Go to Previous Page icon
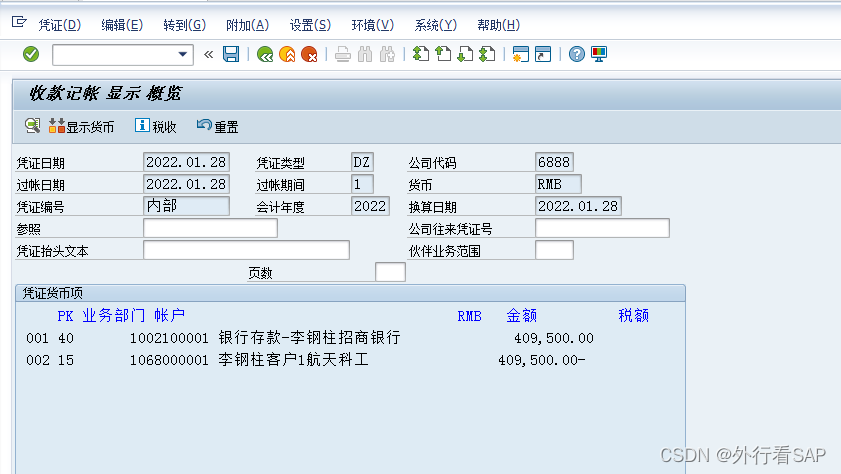This screenshot has width=841, height=474. [443, 54]
